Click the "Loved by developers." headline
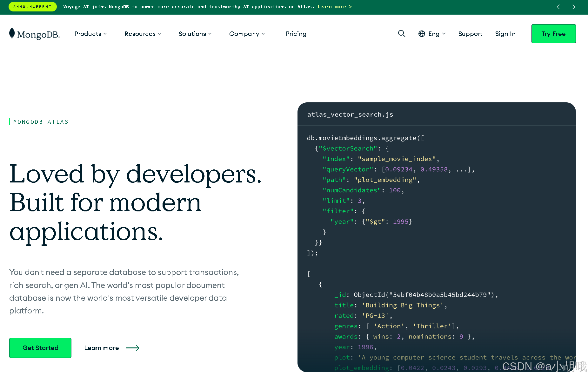588x377 pixels. [136, 174]
